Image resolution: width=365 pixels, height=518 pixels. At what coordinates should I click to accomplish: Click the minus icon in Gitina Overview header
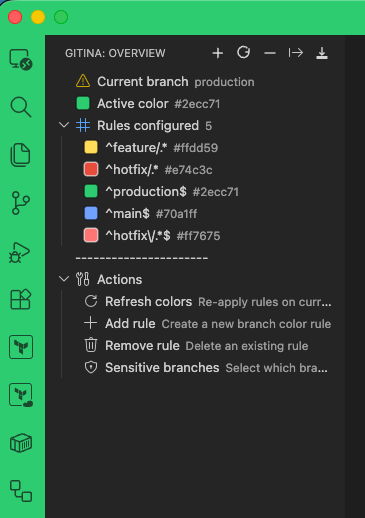click(270, 53)
